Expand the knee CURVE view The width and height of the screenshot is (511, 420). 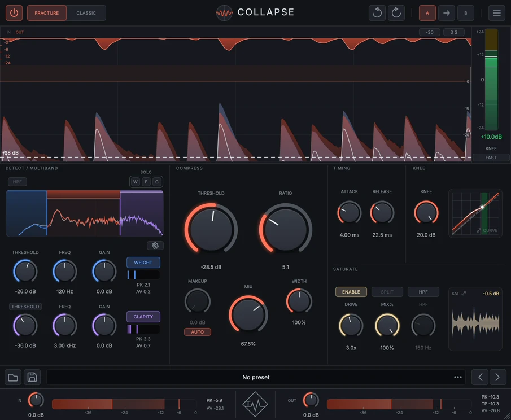coord(478,230)
